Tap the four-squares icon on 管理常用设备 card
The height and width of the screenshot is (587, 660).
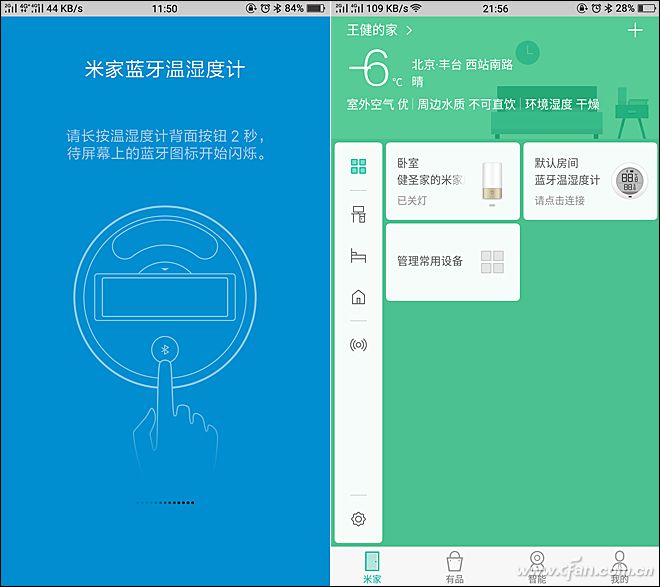tap(492, 262)
